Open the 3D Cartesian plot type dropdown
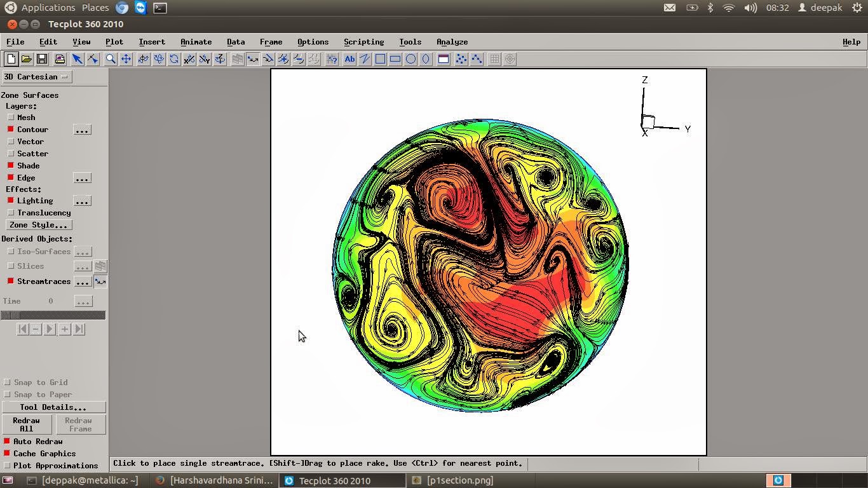Screen dimensions: 868x488 click(x=36, y=76)
